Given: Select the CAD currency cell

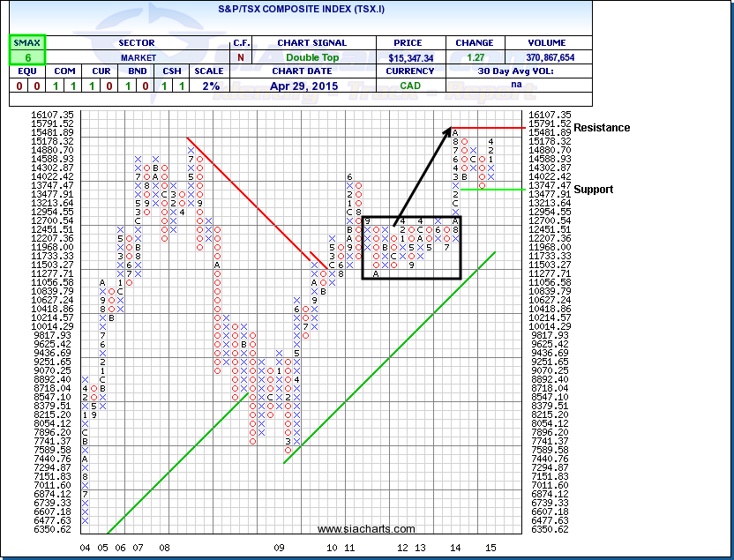Looking at the screenshot, I should tap(410, 86).
